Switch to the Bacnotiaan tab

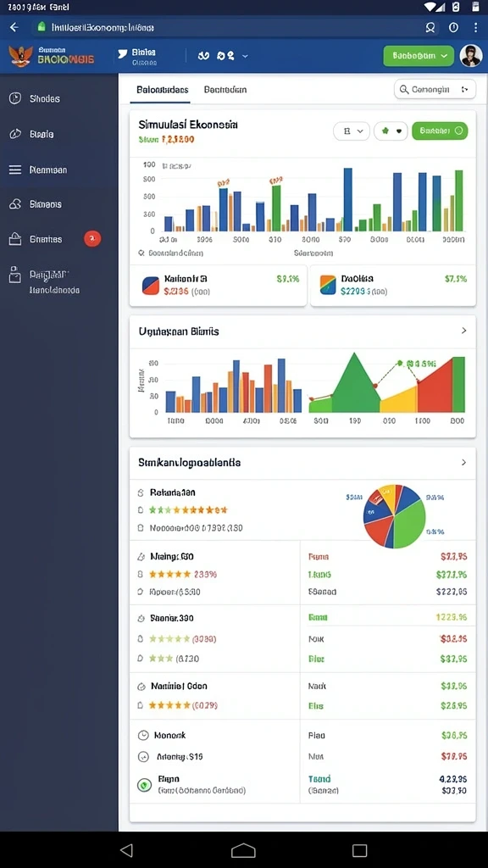pos(225,89)
